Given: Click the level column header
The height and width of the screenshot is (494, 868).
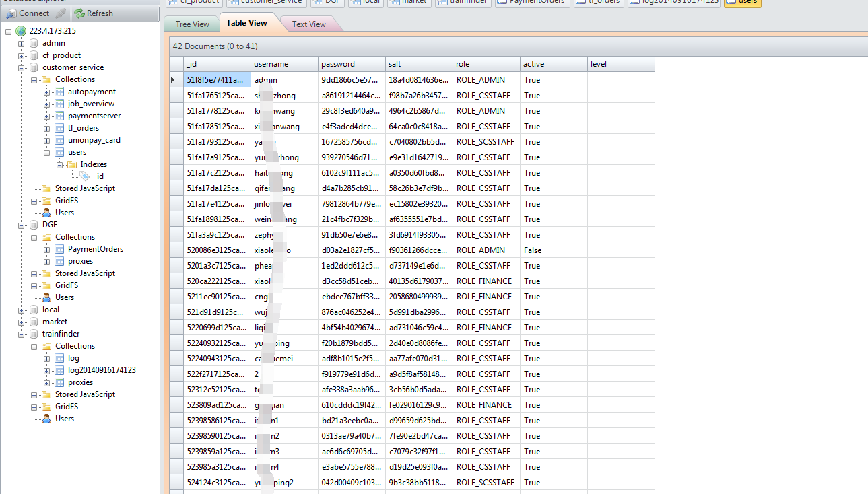Looking at the screenshot, I should 621,64.
